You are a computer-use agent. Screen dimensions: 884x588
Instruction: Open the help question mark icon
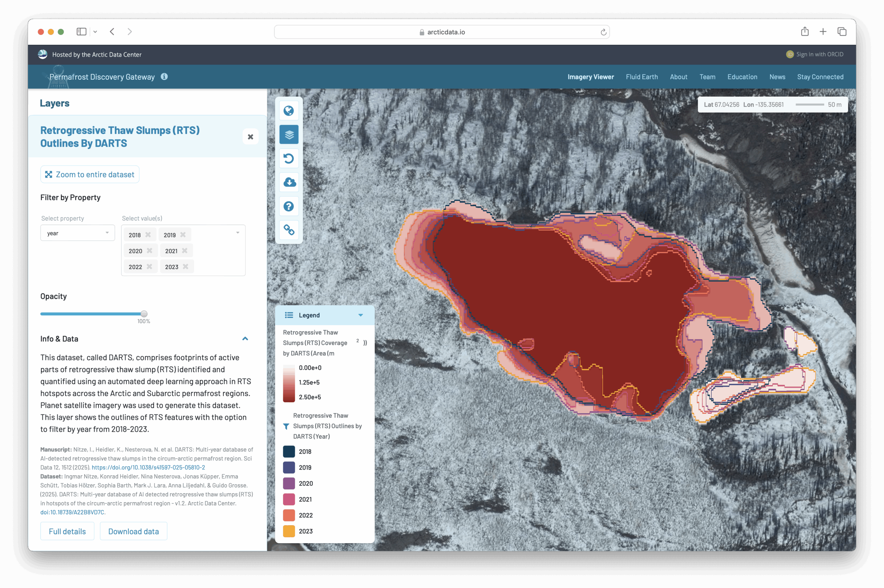click(x=289, y=206)
